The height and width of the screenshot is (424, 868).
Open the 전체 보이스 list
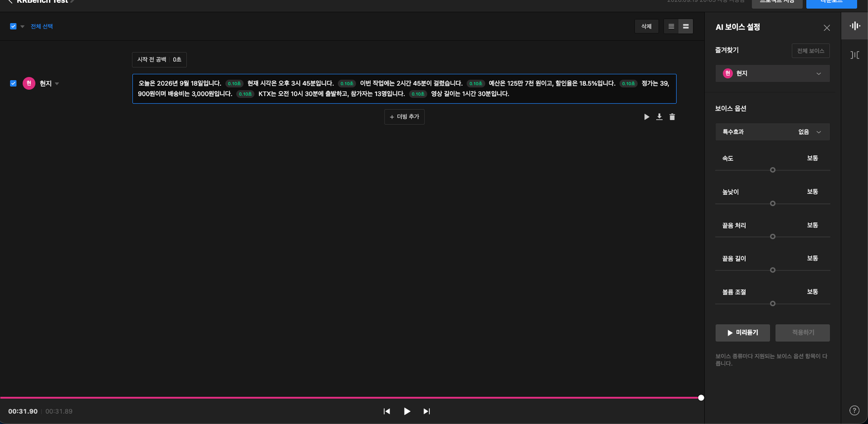(810, 50)
